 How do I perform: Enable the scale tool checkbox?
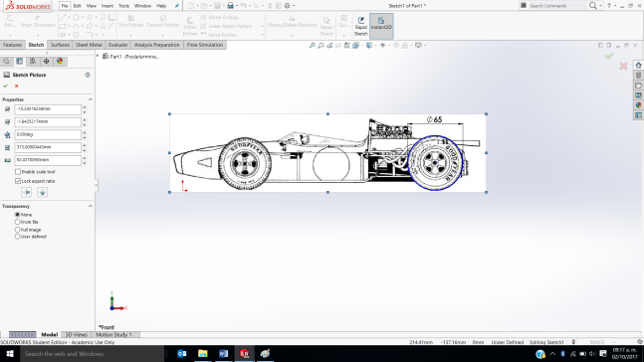coord(18,172)
